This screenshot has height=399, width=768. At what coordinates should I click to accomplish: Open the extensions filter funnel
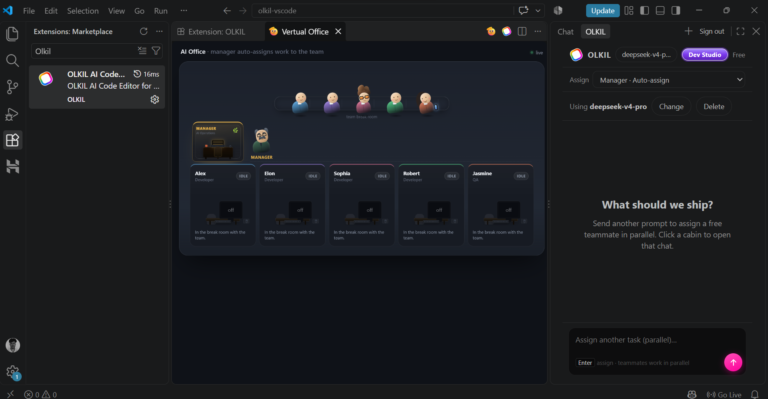point(156,50)
